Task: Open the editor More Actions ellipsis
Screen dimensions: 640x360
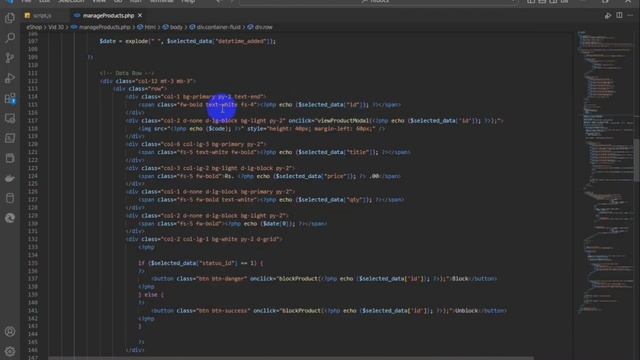Action: 631,16
